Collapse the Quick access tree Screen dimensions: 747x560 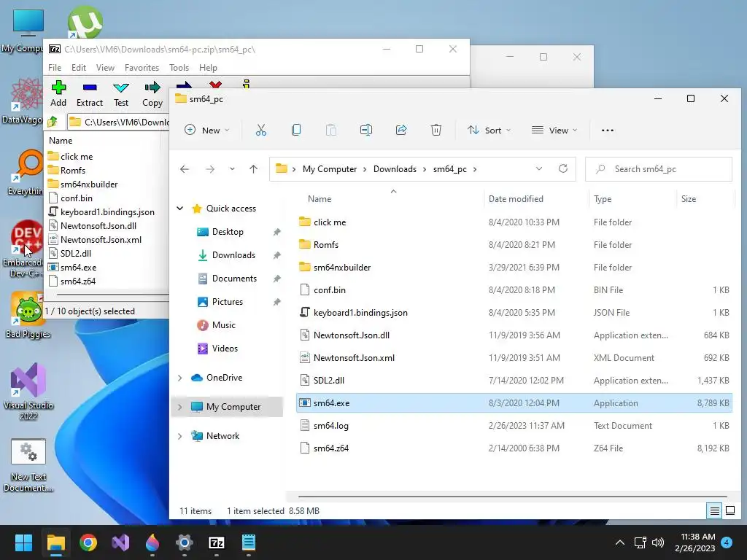[180, 208]
